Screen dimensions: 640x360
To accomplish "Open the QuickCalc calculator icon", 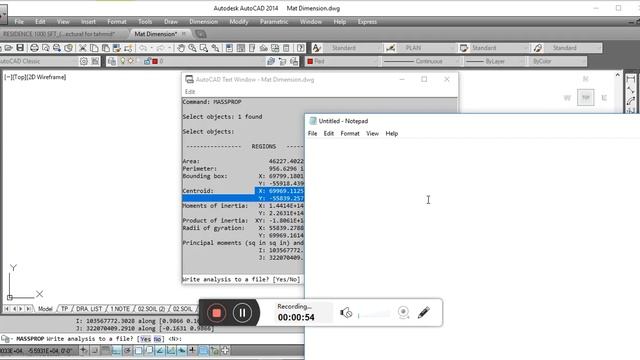I will [x=287, y=48].
